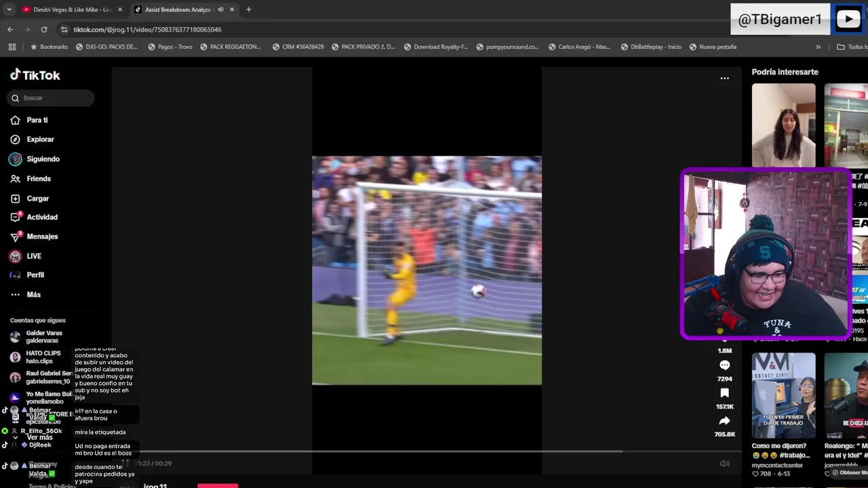Click the TikTok logo

click(35, 75)
